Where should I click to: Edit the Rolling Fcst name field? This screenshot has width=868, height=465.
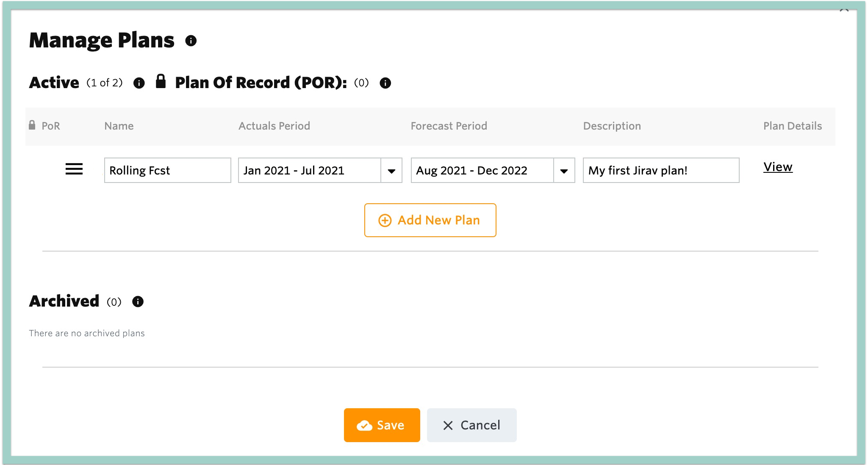pos(168,170)
